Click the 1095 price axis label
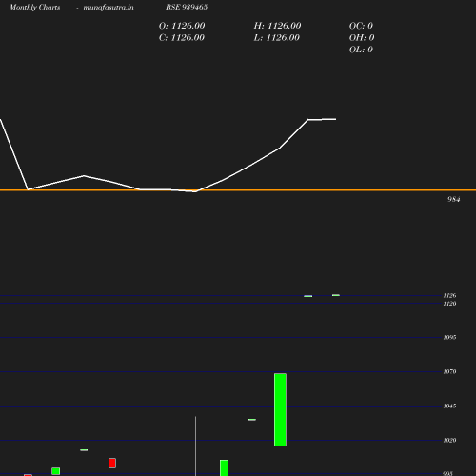Screen dimensions: 476x476 pos(449,337)
